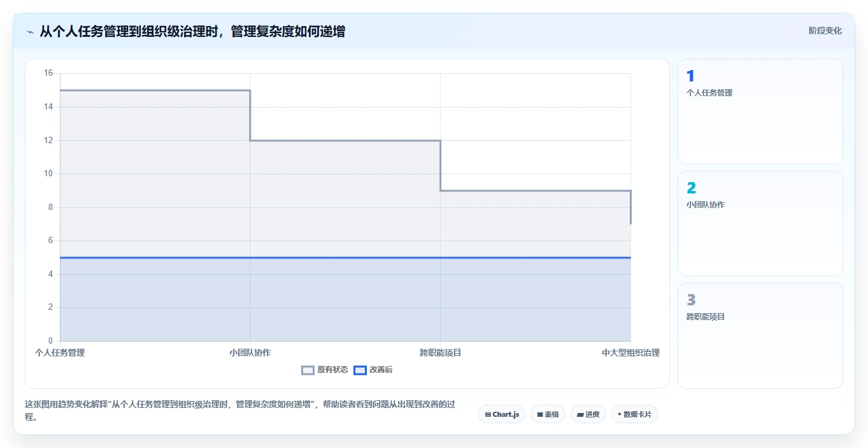The height and width of the screenshot is (448, 868).
Task: Click the large number 3 on third card
Action: [x=691, y=300]
